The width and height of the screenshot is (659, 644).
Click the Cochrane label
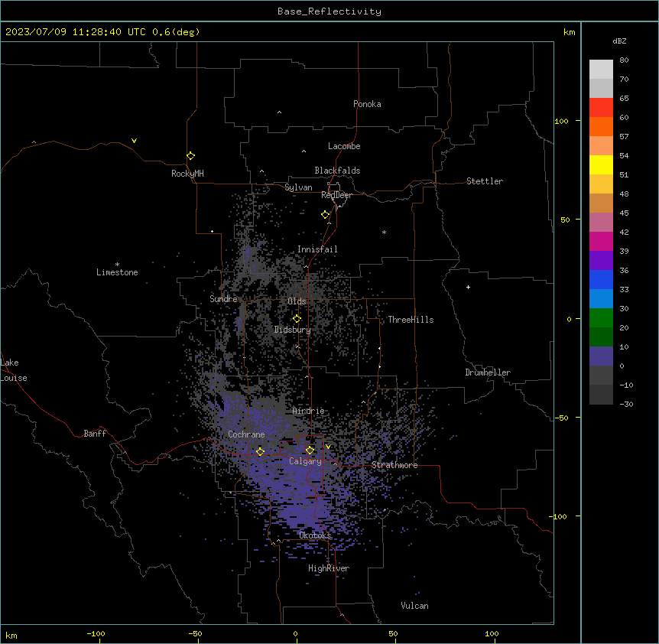point(246,434)
